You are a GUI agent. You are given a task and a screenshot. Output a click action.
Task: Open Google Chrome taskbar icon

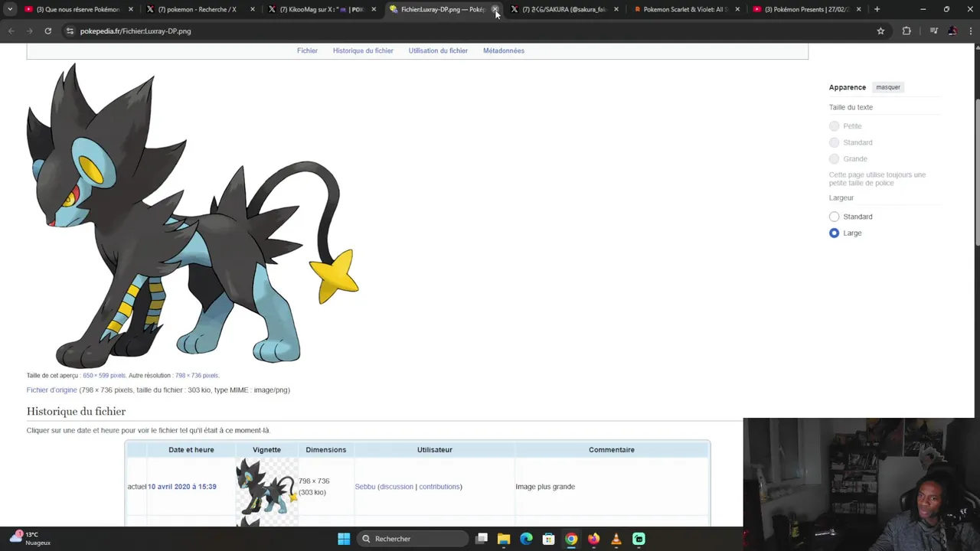(571, 539)
